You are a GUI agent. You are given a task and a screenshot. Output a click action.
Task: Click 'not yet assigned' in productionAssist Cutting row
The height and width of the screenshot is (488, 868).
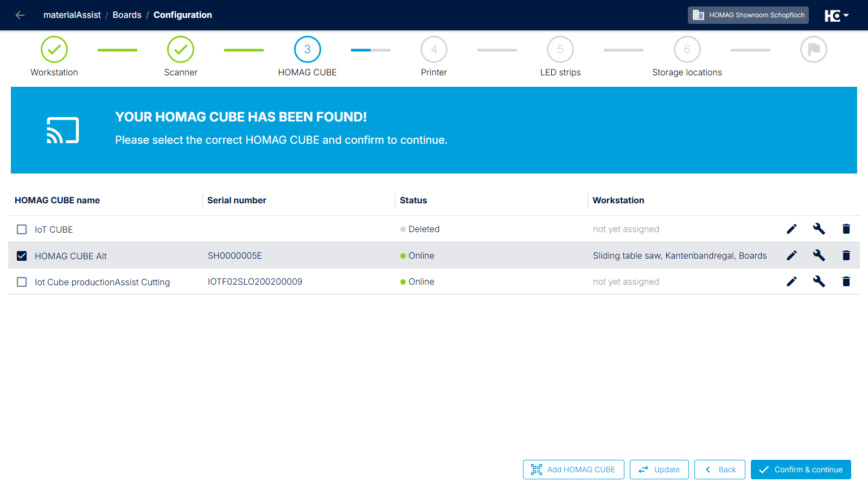click(626, 281)
